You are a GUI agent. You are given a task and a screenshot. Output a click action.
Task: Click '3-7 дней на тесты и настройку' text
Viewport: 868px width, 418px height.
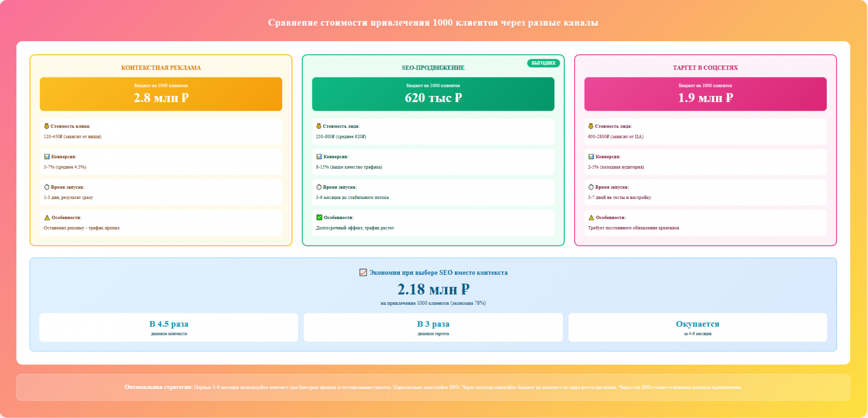620,197
